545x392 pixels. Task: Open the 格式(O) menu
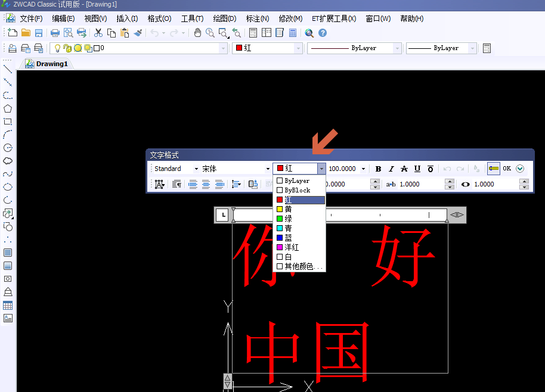click(159, 18)
